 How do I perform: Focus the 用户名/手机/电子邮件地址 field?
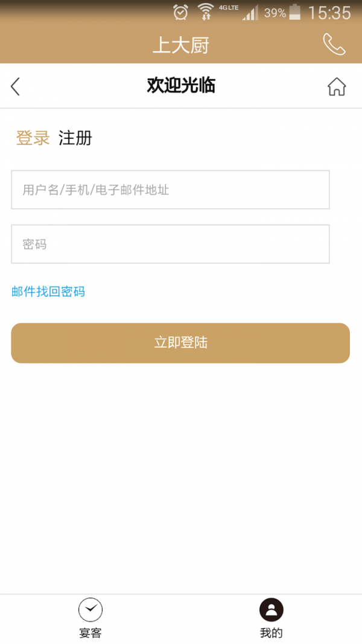click(170, 190)
